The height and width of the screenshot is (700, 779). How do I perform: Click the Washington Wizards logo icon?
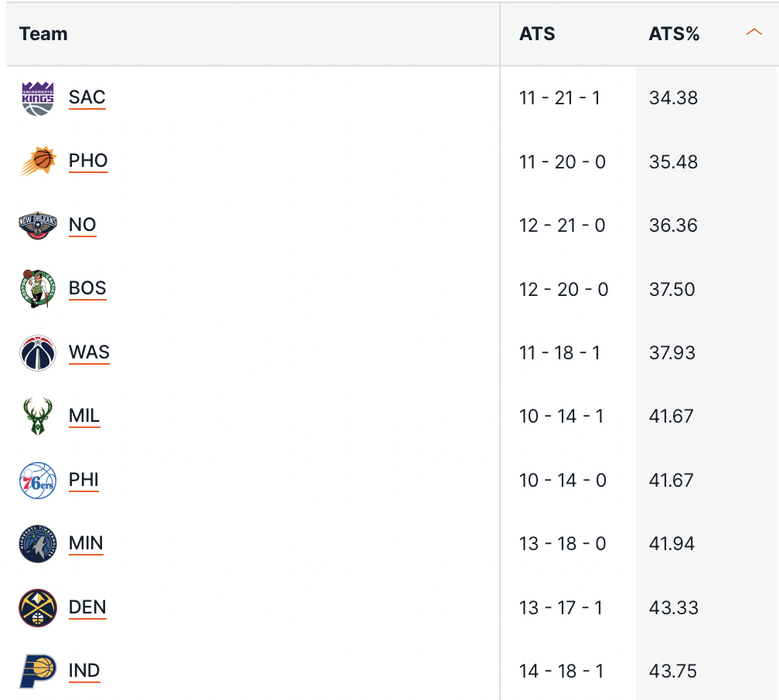(x=37, y=353)
